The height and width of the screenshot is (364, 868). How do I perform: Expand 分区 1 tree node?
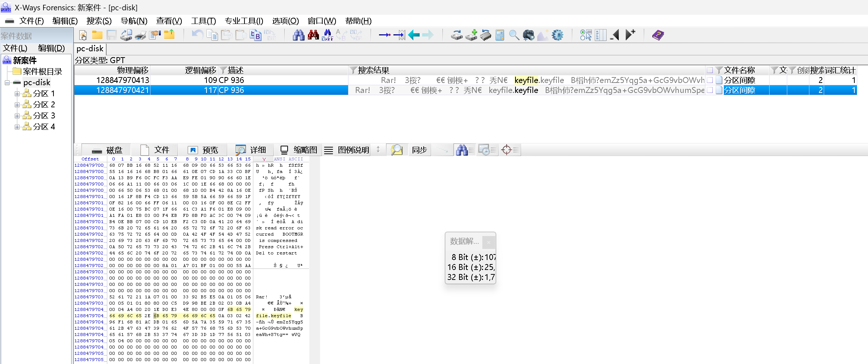[x=17, y=94]
